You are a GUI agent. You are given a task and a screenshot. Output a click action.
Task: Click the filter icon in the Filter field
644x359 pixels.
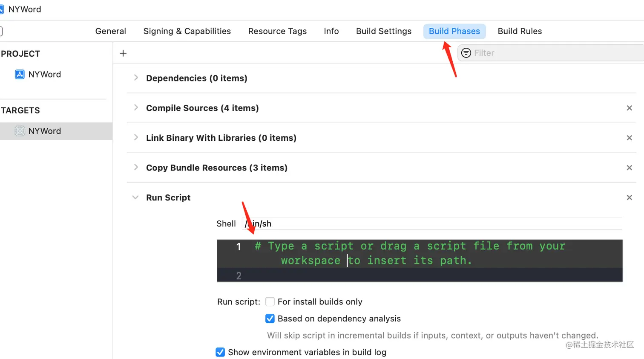[466, 53]
